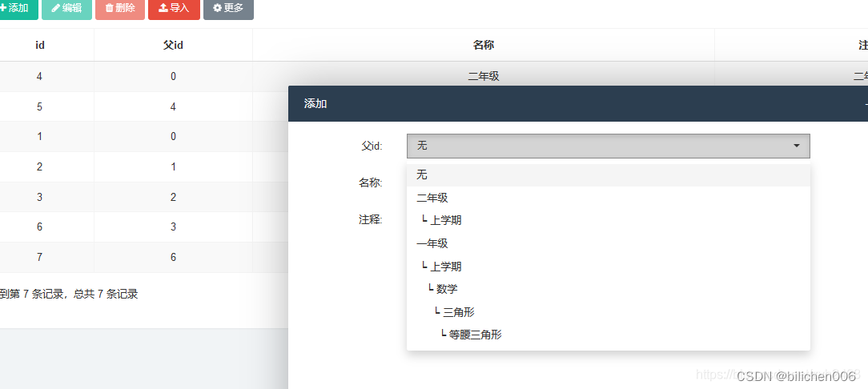Select 上学期 under 二年级 in dropdown

[x=609, y=220]
